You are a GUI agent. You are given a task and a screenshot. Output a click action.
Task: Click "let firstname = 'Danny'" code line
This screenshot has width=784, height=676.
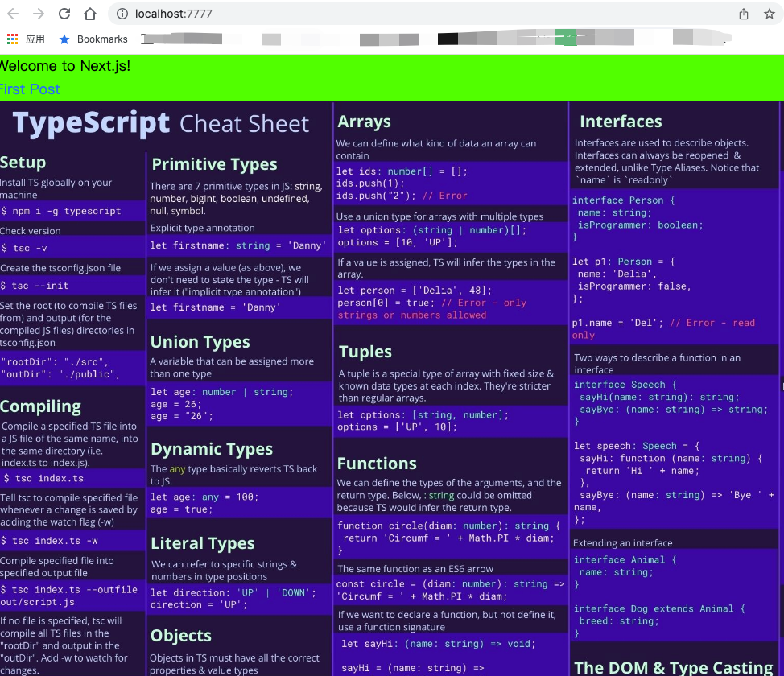coord(215,307)
